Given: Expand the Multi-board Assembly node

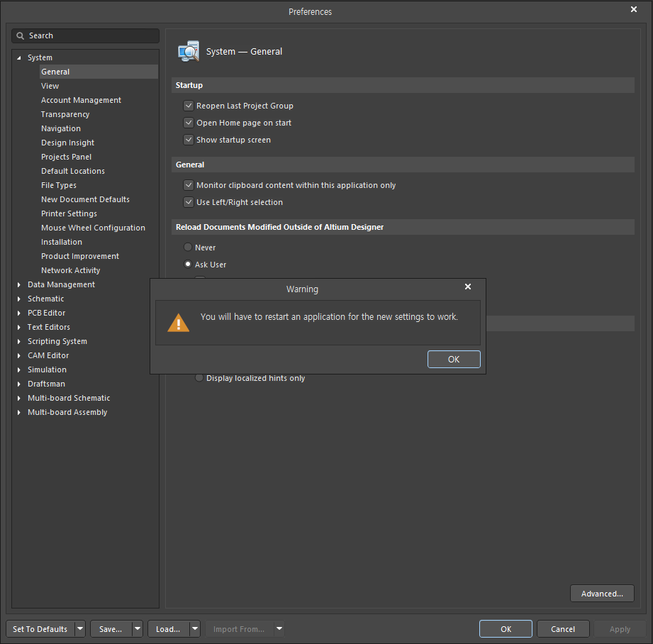Looking at the screenshot, I should point(18,412).
